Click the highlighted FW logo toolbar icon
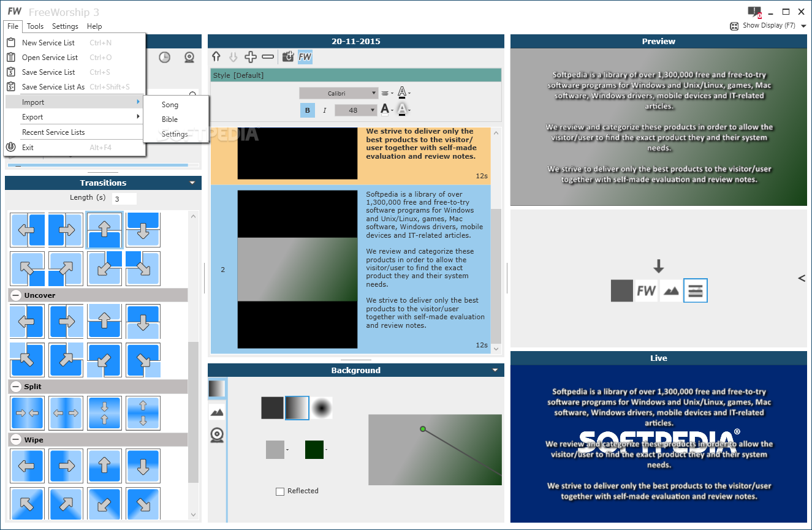Image resolution: width=812 pixels, height=530 pixels. pyautogui.click(x=305, y=57)
